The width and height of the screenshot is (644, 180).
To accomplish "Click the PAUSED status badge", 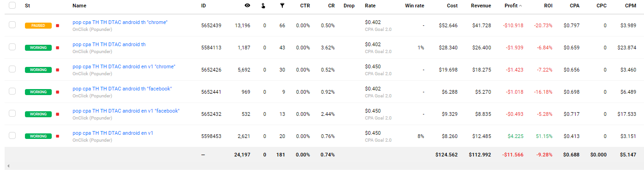I will pos(38,25).
